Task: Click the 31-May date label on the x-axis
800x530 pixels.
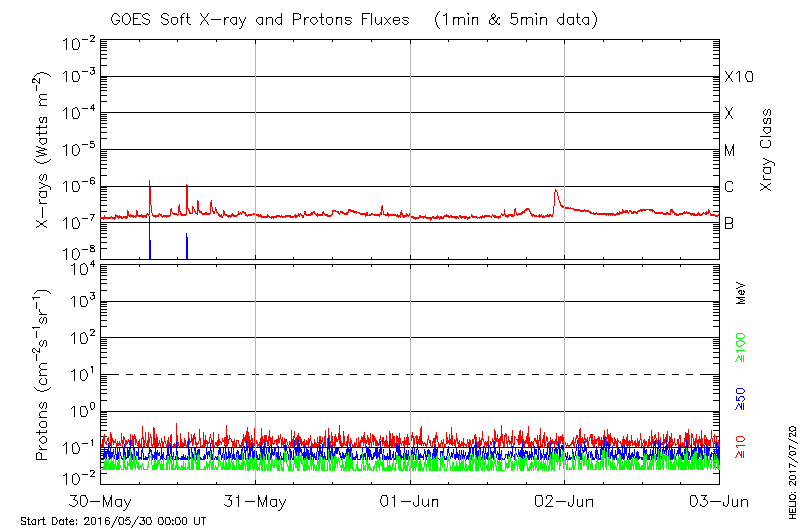Action: point(255,501)
